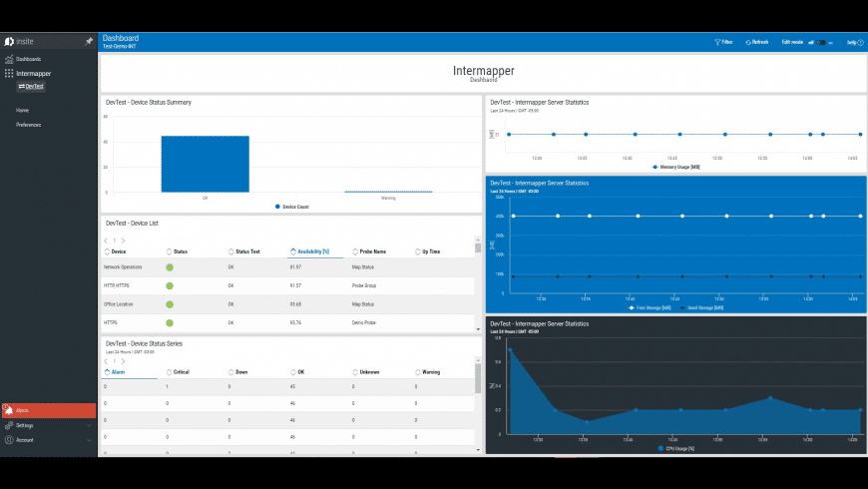Image resolution: width=868 pixels, height=489 pixels.
Task: Expand the Account section chevron
Action: 89,440
